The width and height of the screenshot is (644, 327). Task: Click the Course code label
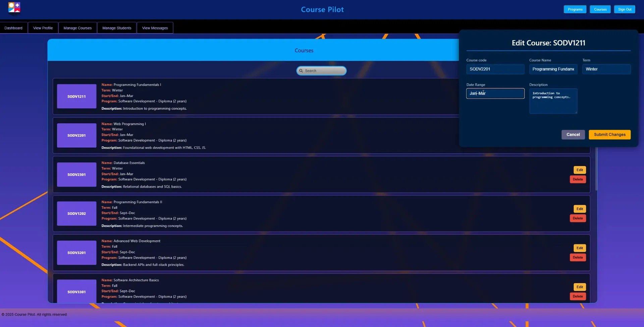coord(476,60)
